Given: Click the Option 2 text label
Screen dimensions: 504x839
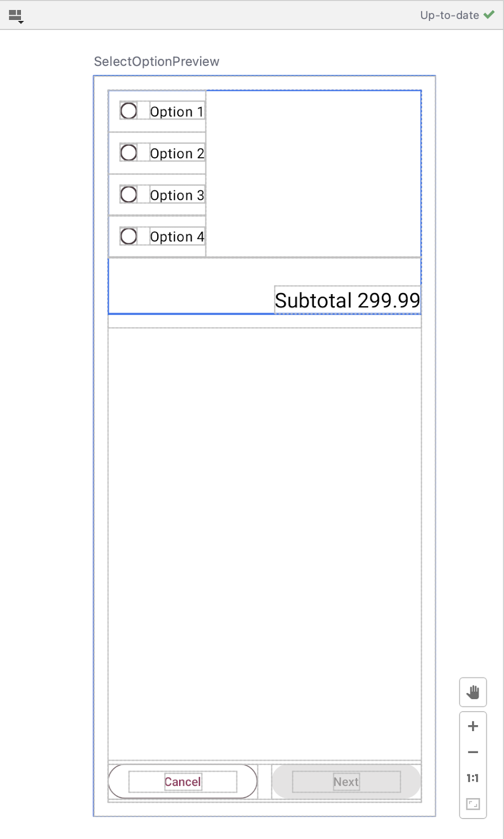Looking at the screenshot, I should click(177, 154).
